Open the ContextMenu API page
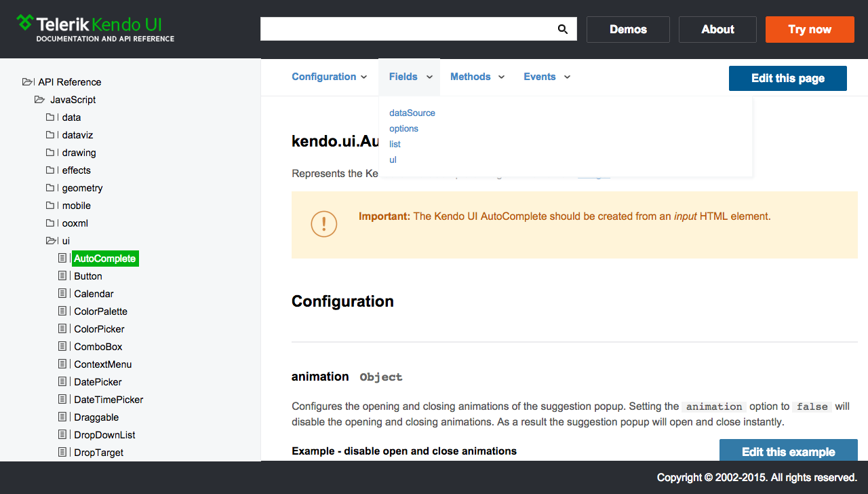Image resolution: width=868 pixels, height=494 pixels. (x=103, y=364)
